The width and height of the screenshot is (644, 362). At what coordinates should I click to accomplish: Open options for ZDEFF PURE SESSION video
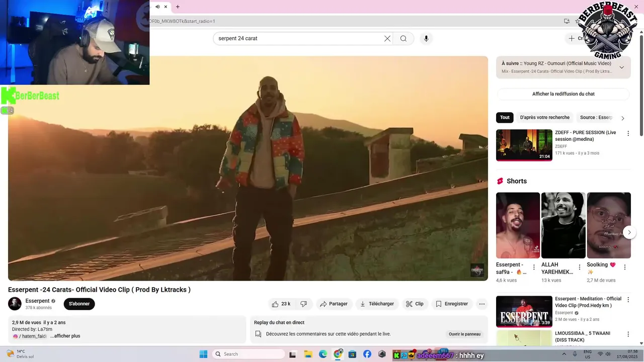coord(628,133)
